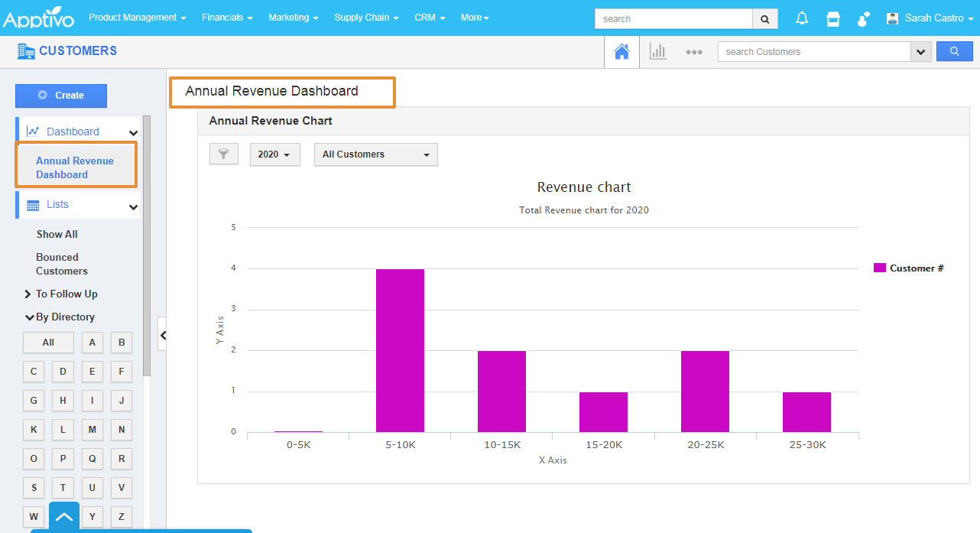The height and width of the screenshot is (533, 980).
Task: Click the home icon in Customers toolbar
Action: point(621,52)
